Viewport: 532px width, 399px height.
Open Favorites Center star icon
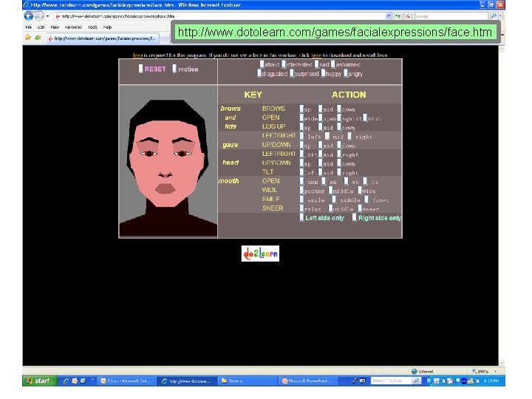coord(28,38)
